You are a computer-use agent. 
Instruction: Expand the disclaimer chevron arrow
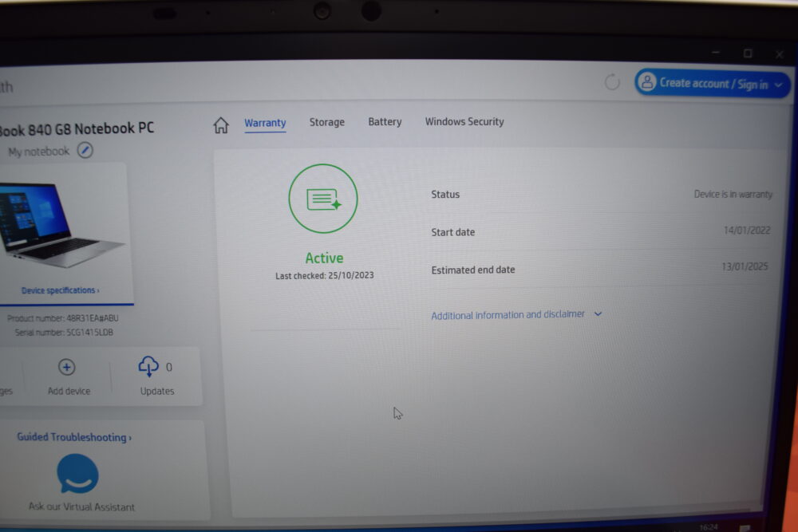point(598,313)
